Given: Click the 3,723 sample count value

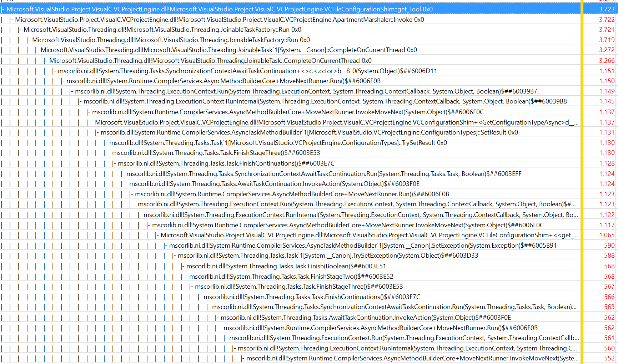Looking at the screenshot, I should 607,9.
